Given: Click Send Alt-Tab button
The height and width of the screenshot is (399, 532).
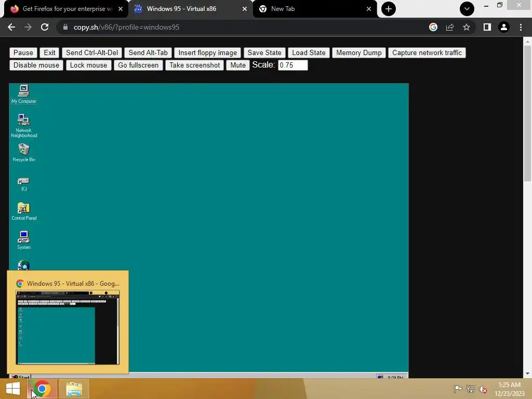Looking at the screenshot, I should (148, 52).
